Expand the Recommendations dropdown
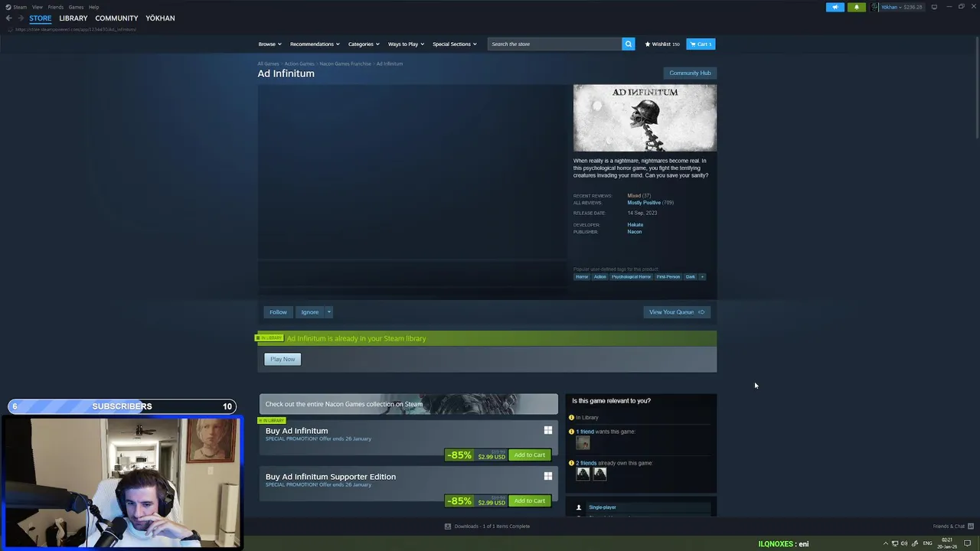The height and width of the screenshot is (551, 980). point(315,44)
